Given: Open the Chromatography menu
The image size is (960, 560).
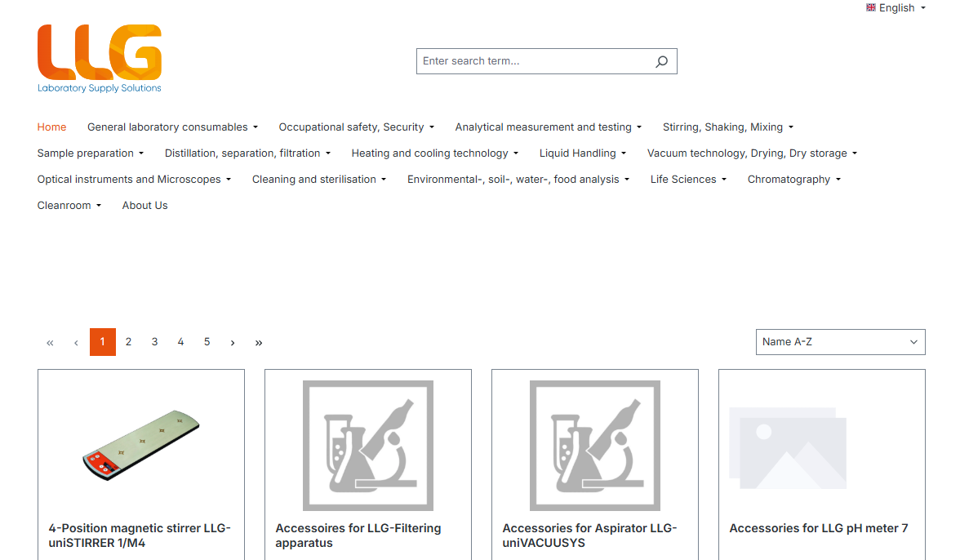Looking at the screenshot, I should coord(794,180).
